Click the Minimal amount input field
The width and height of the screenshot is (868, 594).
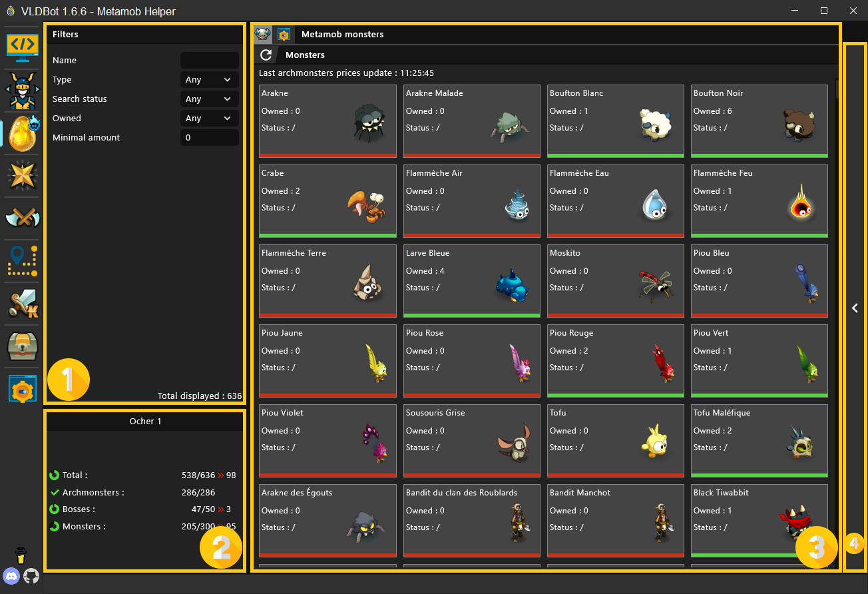click(x=210, y=138)
